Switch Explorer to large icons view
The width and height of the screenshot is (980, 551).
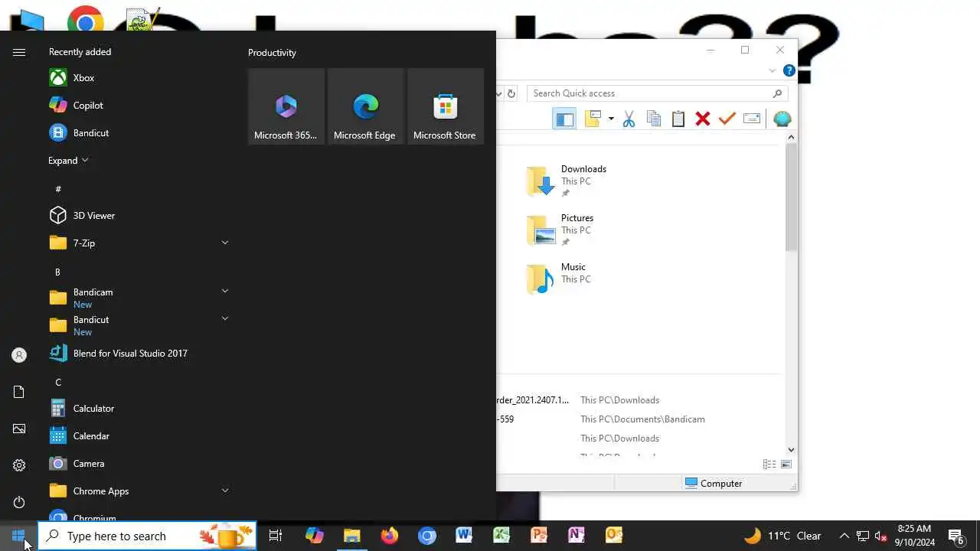point(786,465)
